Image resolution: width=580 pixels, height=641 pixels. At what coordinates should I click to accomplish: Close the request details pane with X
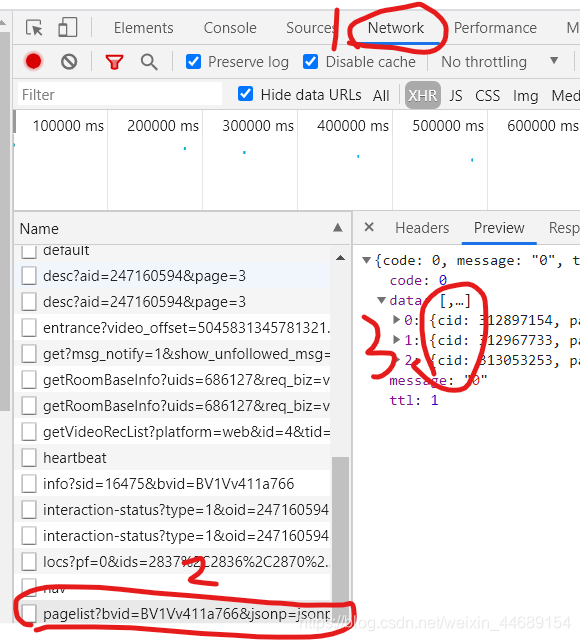(x=369, y=227)
